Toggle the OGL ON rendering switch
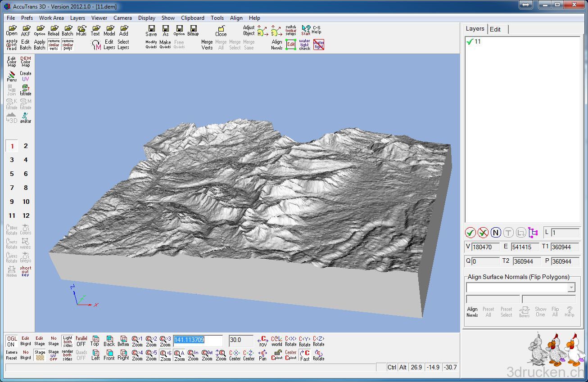Image resolution: width=588 pixels, height=382 pixels. (x=11, y=341)
